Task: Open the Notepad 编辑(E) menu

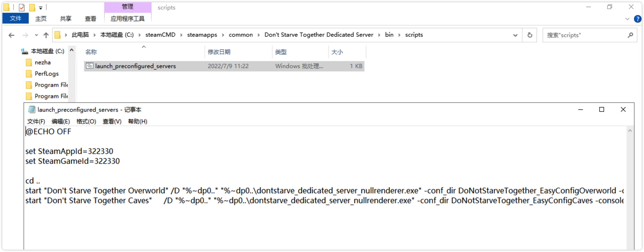Action: click(61, 122)
